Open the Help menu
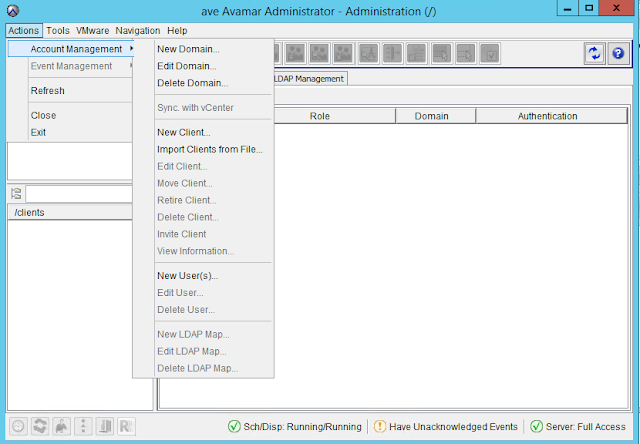 (177, 31)
